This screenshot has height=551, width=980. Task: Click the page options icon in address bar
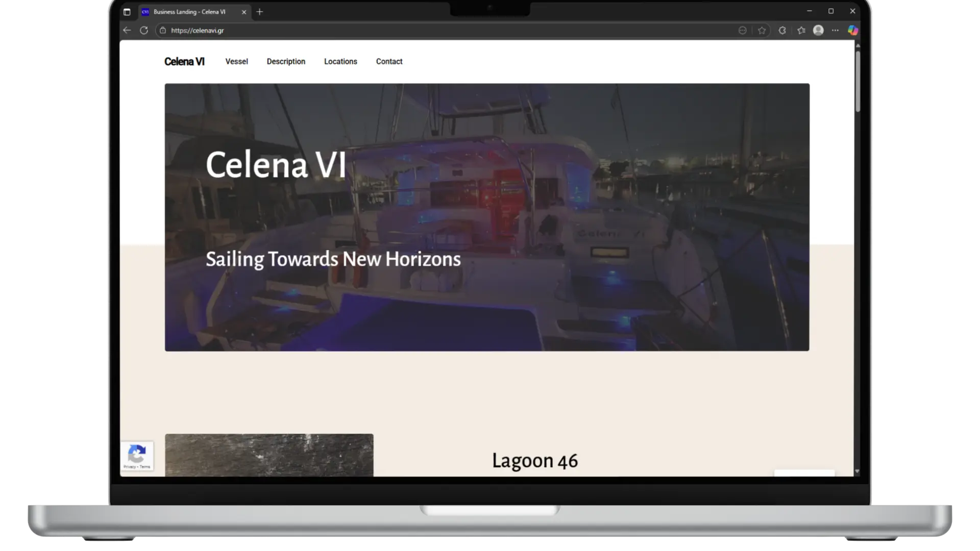[x=742, y=31]
